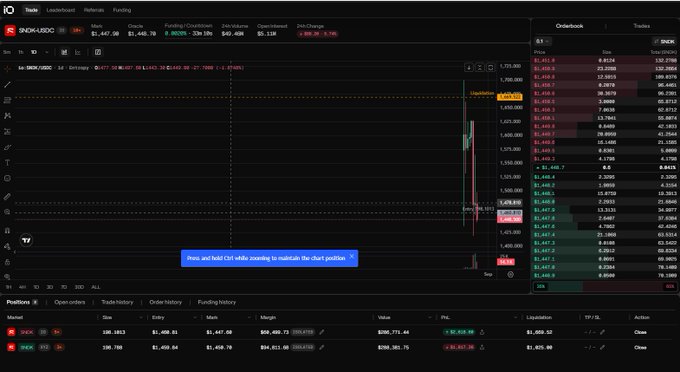Select the trend line drawing tool

pyautogui.click(x=7, y=85)
